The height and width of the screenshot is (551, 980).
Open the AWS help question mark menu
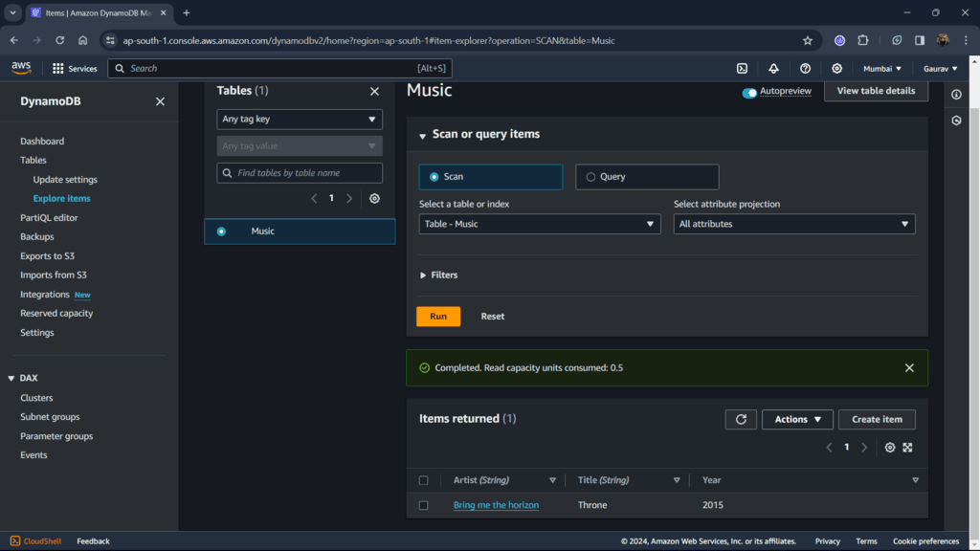click(x=805, y=69)
